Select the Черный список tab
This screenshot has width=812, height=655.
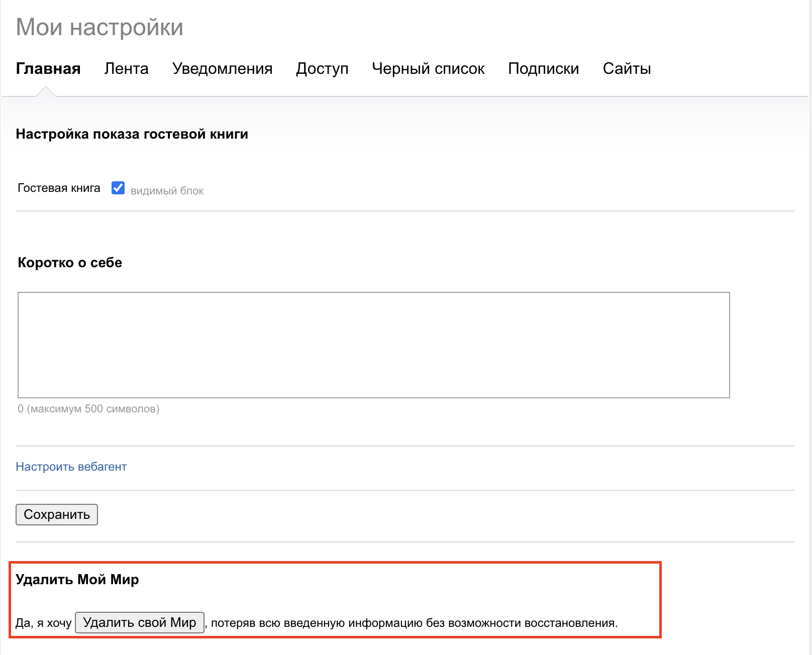tap(428, 68)
